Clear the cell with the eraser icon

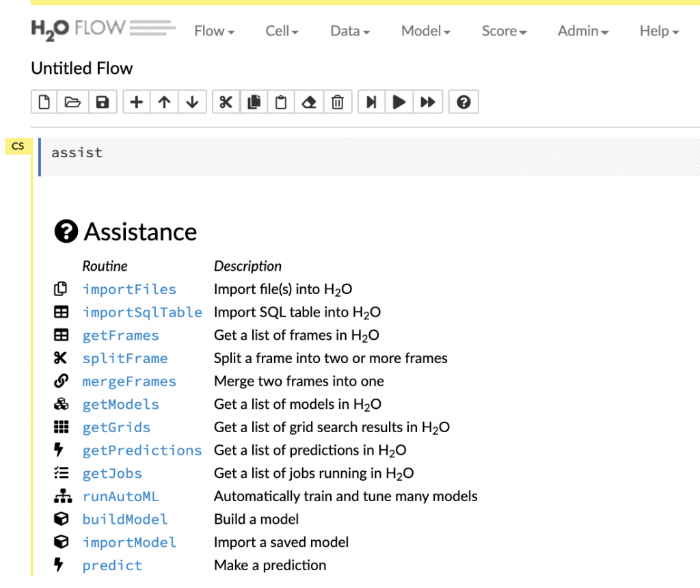(309, 102)
